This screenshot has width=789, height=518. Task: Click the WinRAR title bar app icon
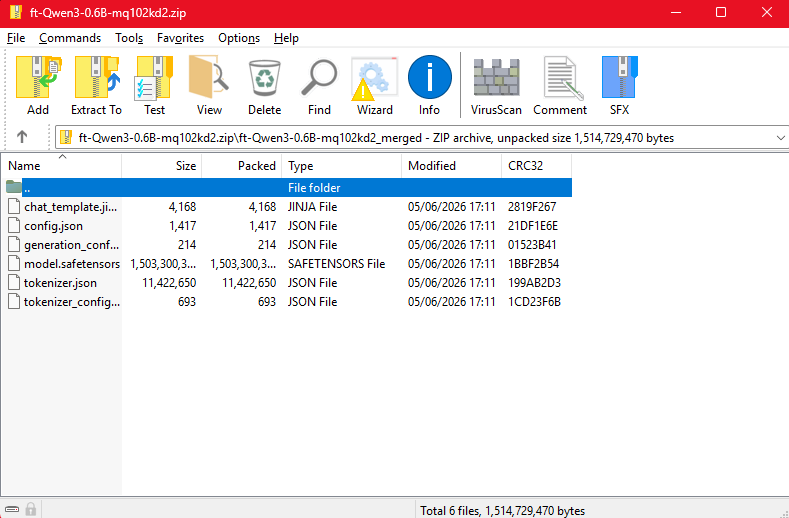[x=15, y=12]
